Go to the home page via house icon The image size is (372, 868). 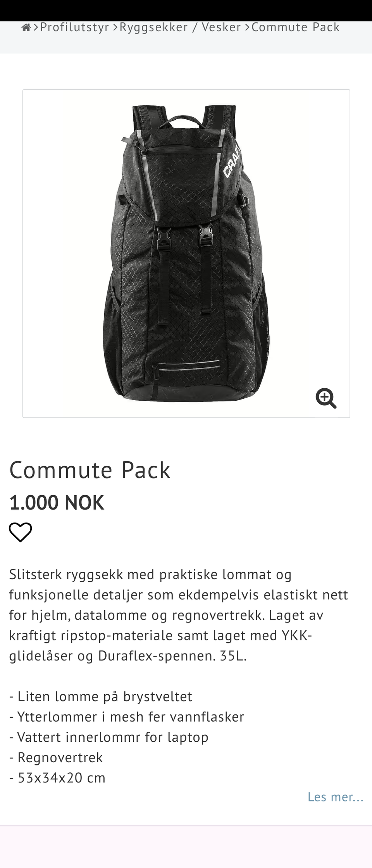[26, 27]
